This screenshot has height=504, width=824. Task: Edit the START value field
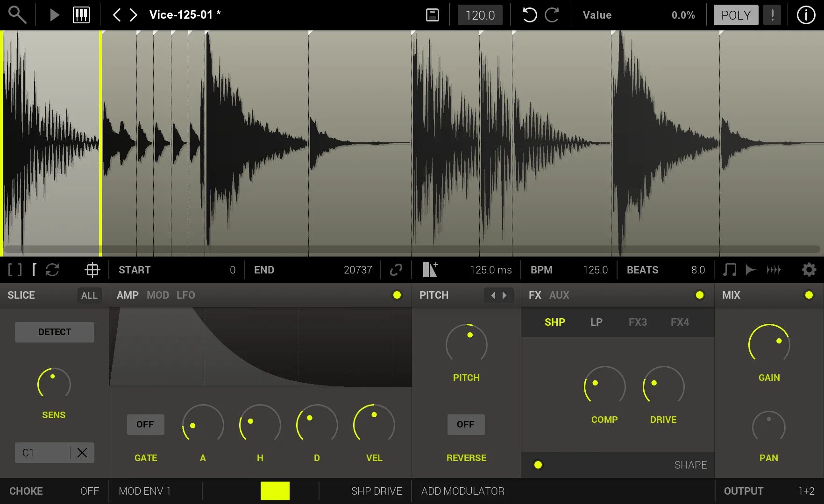click(x=177, y=270)
